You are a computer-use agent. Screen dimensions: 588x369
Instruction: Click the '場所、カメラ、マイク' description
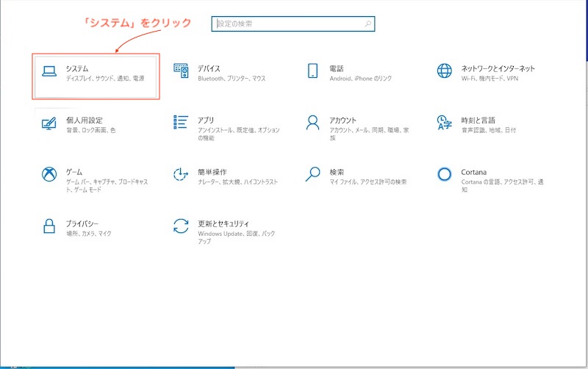(x=89, y=234)
